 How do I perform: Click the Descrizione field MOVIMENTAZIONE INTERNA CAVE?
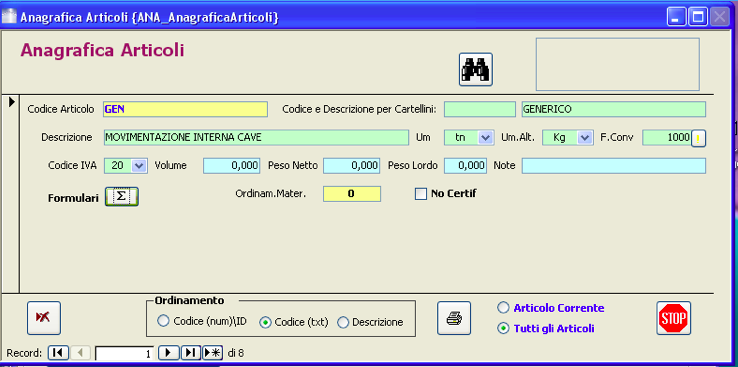click(x=256, y=137)
